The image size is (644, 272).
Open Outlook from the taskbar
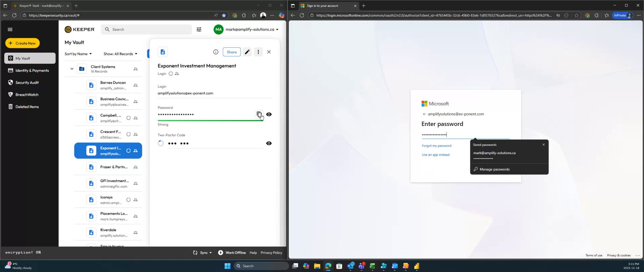coord(351,266)
